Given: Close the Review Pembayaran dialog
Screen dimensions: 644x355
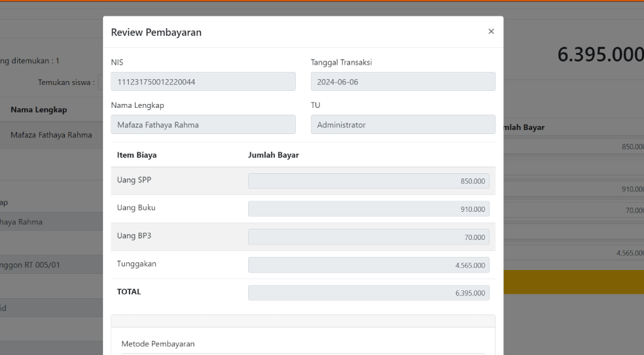Looking at the screenshot, I should pos(491,31).
